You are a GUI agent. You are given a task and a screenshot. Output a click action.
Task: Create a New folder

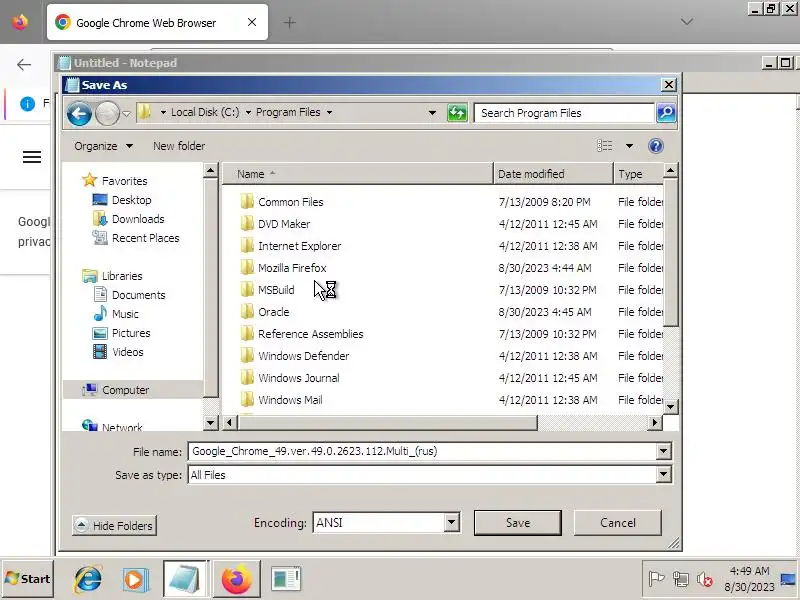pos(179,146)
